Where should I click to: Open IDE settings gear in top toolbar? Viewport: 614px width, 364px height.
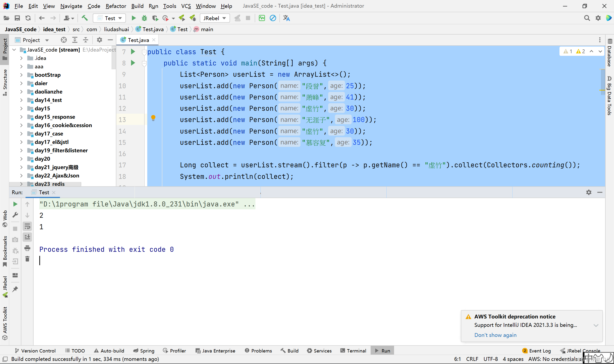point(598,18)
